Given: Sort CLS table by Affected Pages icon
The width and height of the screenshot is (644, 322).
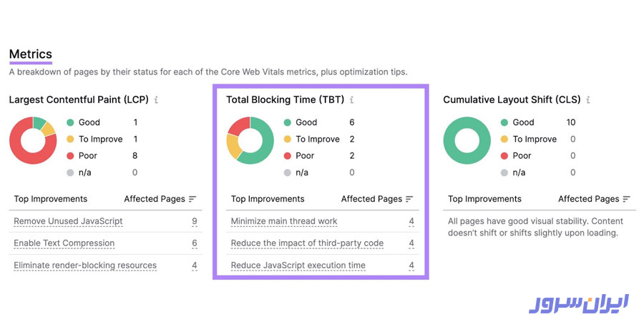Looking at the screenshot, I should [627, 199].
